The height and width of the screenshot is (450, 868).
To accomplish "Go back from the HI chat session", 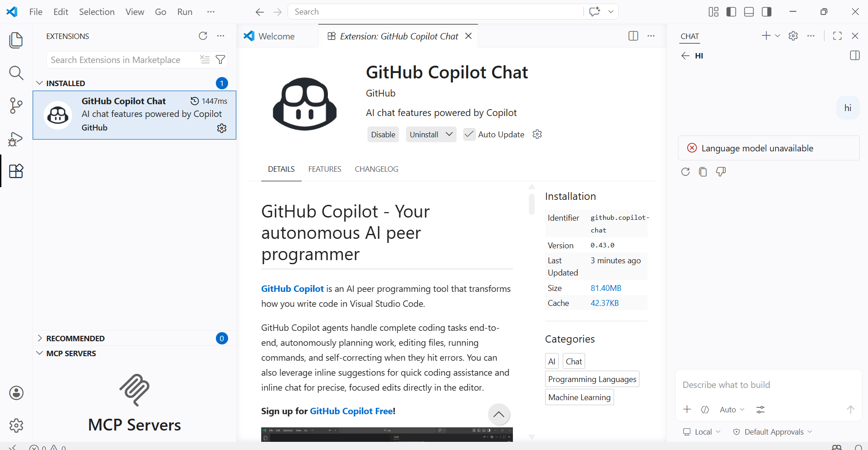I will click(x=685, y=56).
